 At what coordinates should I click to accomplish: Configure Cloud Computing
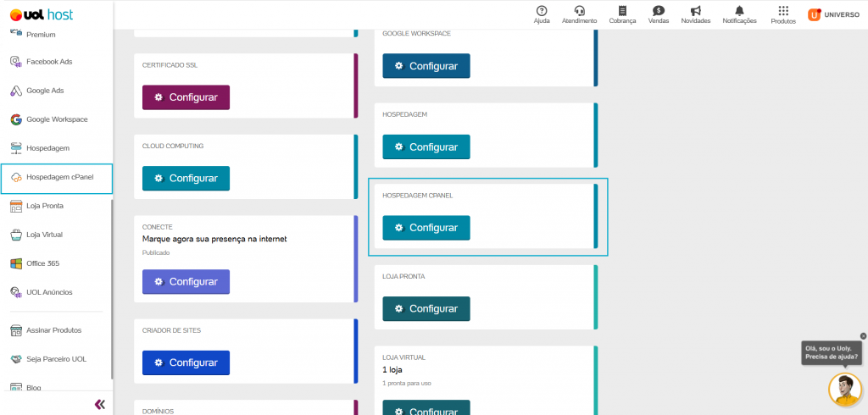coord(186,179)
